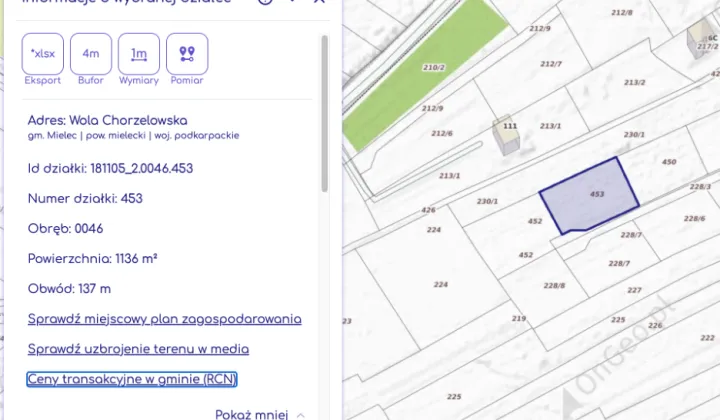The height and width of the screenshot is (420, 720).
Task: Activate the 1m Wymiary dimensions tool
Action: click(x=139, y=54)
